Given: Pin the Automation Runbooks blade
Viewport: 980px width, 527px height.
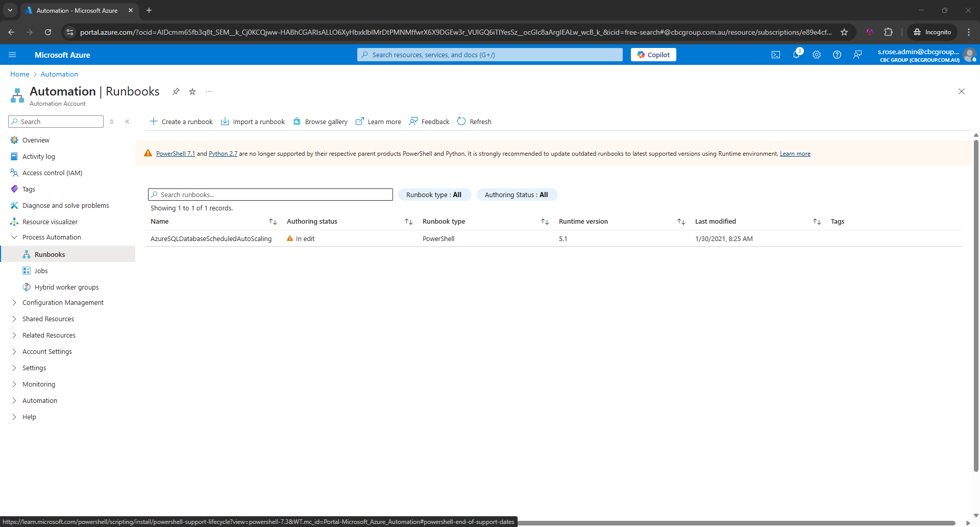Looking at the screenshot, I should tap(176, 91).
